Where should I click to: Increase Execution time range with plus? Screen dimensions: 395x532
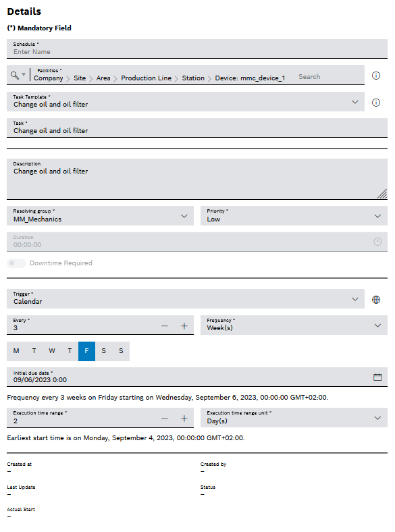[x=184, y=419]
